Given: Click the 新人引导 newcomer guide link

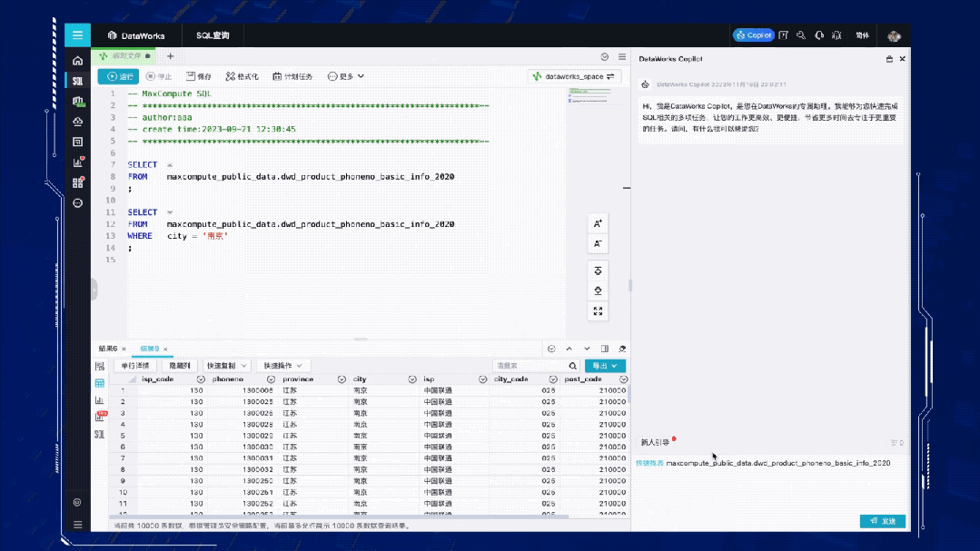Looking at the screenshot, I should tap(655, 442).
